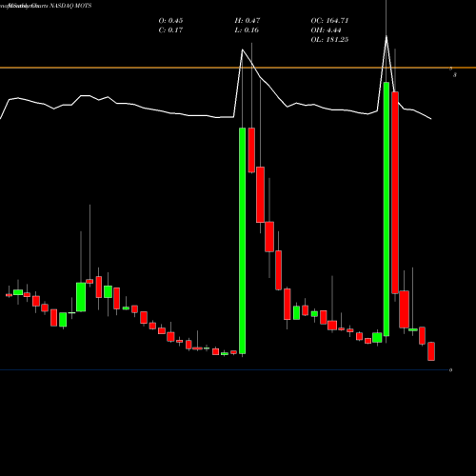Click the 'O: 0.45' open value
The width and height of the screenshot is (476, 476).
(x=170, y=21)
